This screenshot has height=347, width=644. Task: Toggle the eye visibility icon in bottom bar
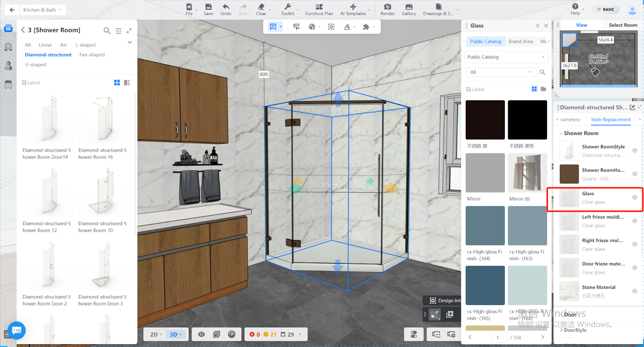pos(202,334)
